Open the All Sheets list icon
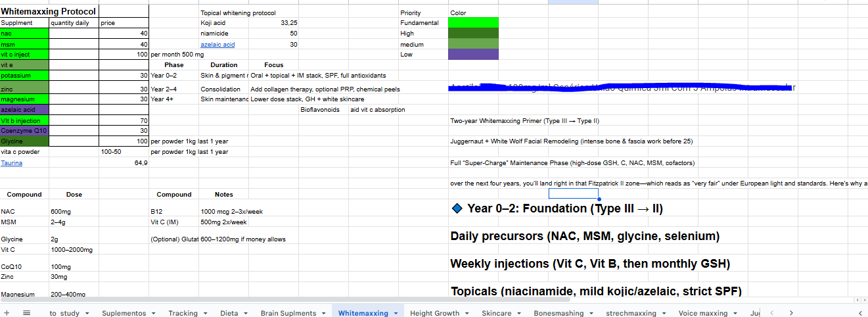Screen dimensions: 868x317 [27, 313]
